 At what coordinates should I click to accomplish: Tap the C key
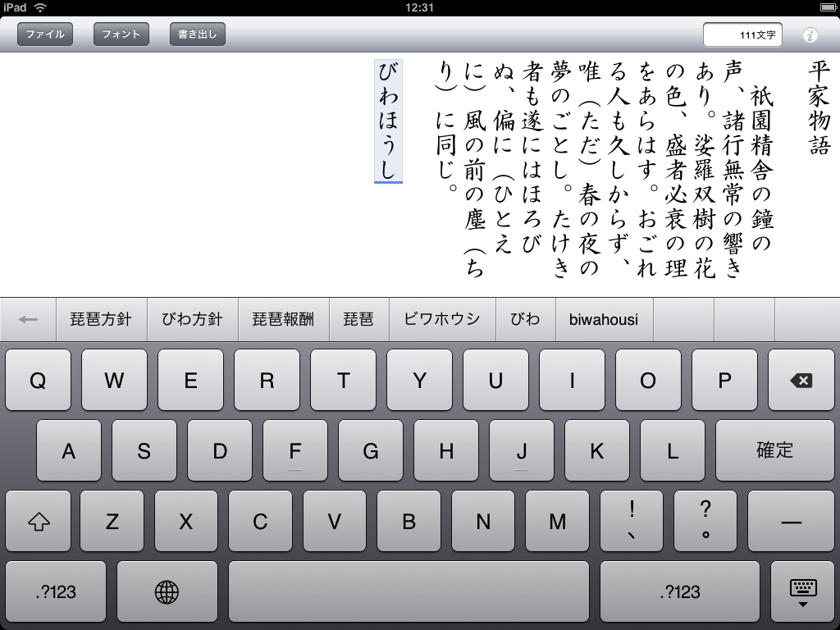pos(260,521)
